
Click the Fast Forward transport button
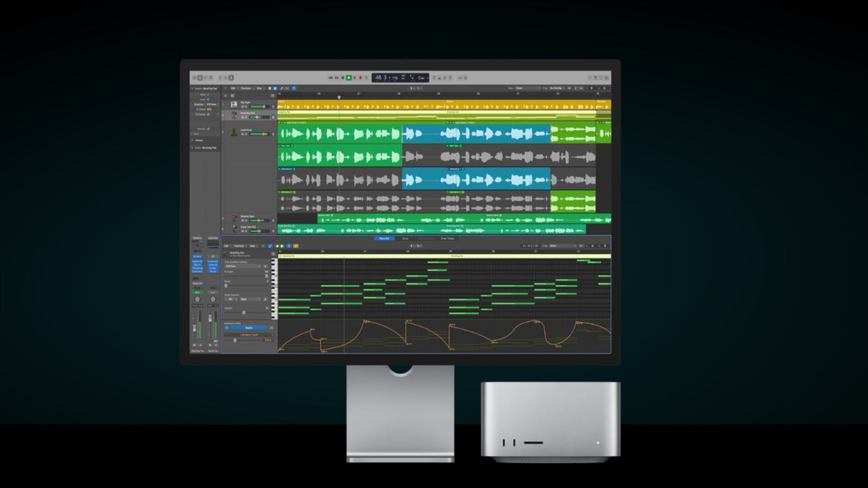337,77
